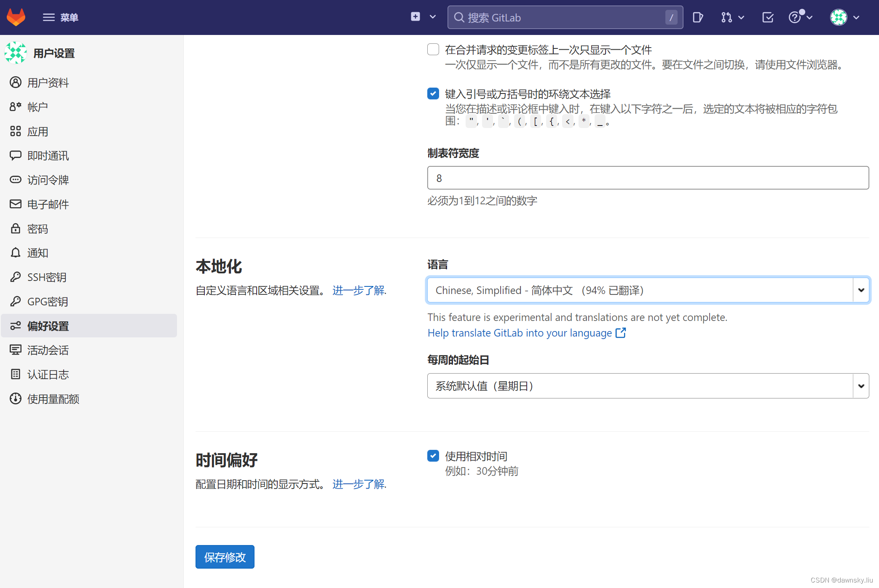Open the to-do list checkmark icon
Image resolution: width=879 pixels, height=588 pixels.
tap(768, 17)
